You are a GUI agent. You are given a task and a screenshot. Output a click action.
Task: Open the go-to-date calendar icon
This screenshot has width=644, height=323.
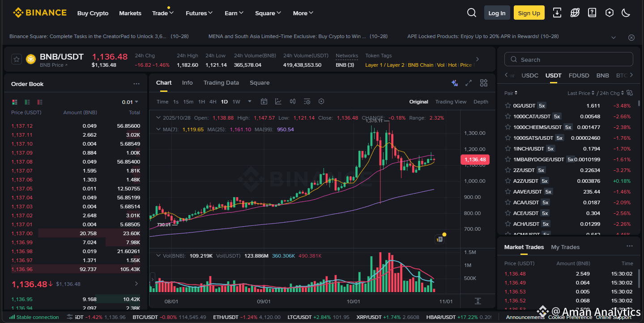coord(264,102)
